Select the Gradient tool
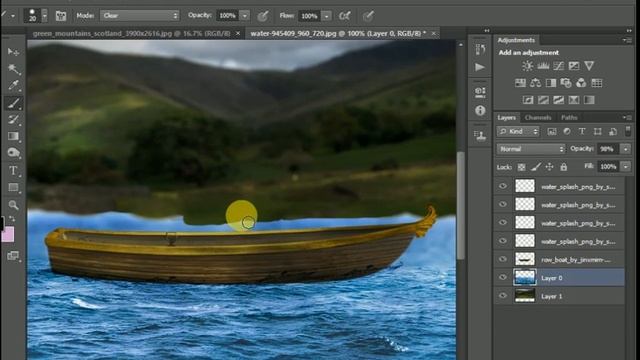 (13, 136)
